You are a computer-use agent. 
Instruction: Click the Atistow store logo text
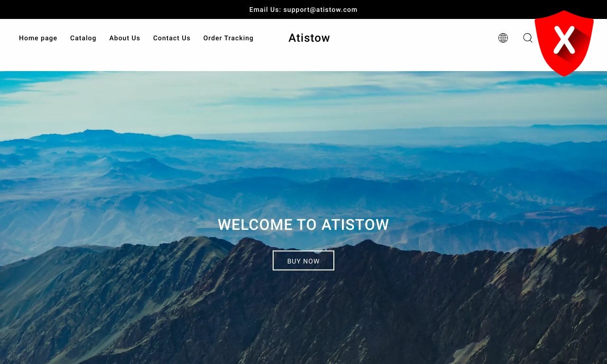[309, 38]
